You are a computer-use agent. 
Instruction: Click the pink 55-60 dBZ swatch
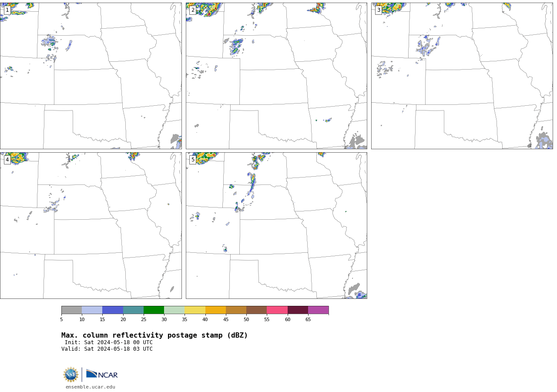(x=277, y=310)
